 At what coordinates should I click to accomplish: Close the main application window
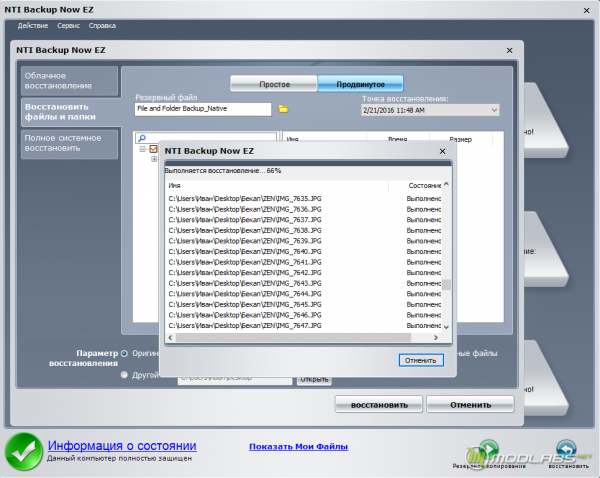[x=586, y=11]
